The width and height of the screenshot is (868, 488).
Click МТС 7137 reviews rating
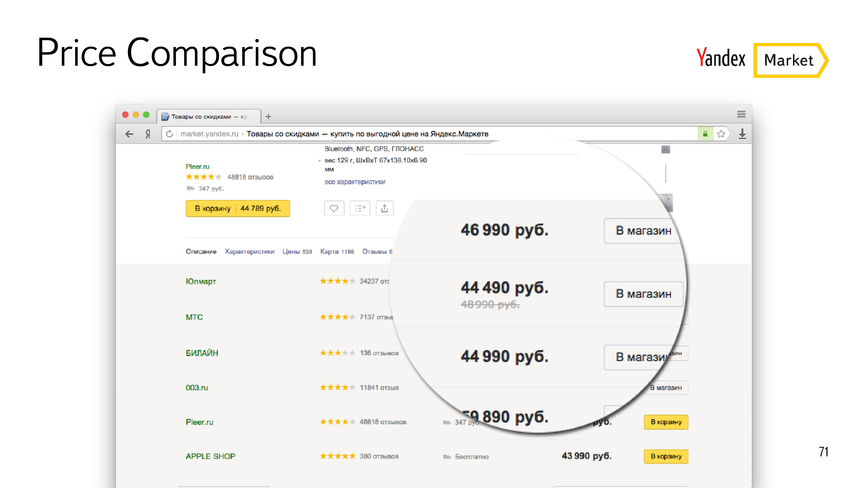pos(356,317)
